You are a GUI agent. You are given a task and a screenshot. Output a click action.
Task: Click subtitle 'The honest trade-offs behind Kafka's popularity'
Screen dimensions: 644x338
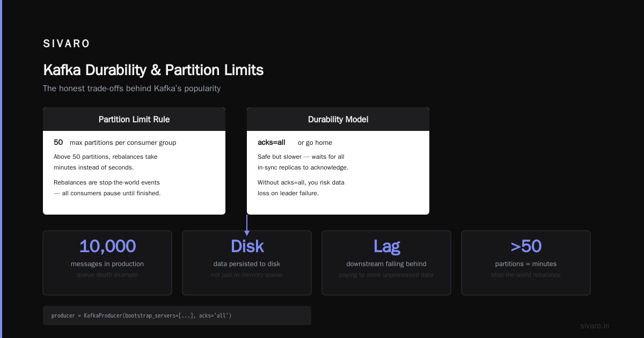pos(131,89)
